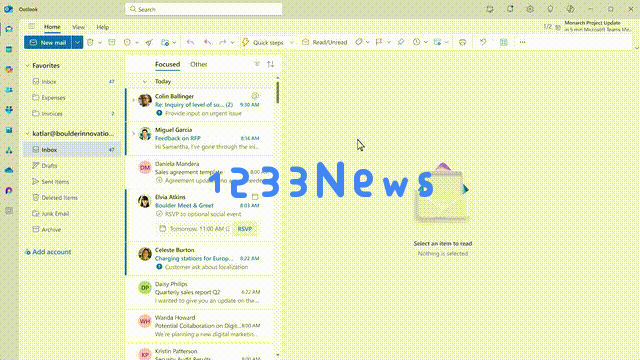Viewport: 640px width, 360px height.
Task: Click the Report shield icon in the ribbon
Action: pyautogui.click(x=127, y=42)
